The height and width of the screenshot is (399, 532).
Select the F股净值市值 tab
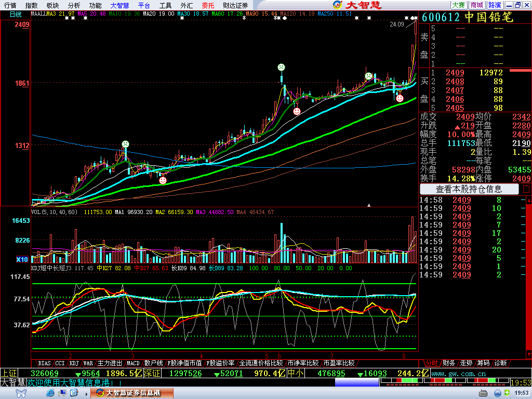click(x=184, y=363)
